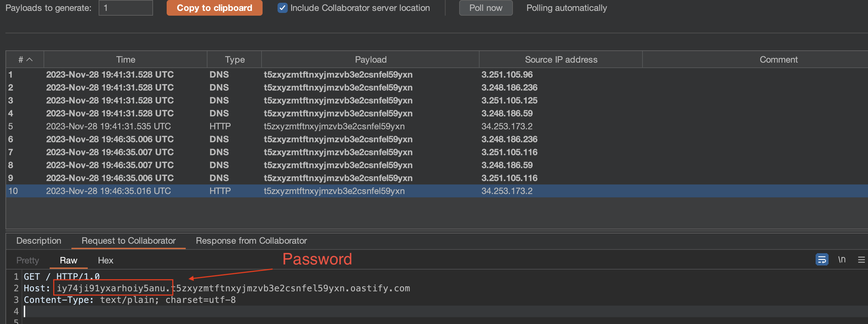The height and width of the screenshot is (324, 868).
Task: Open the editor hamburger options menu
Action: [x=861, y=260]
